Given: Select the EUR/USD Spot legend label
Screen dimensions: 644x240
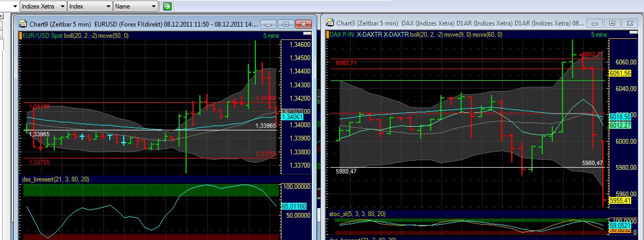Looking at the screenshot, I should tap(43, 35).
